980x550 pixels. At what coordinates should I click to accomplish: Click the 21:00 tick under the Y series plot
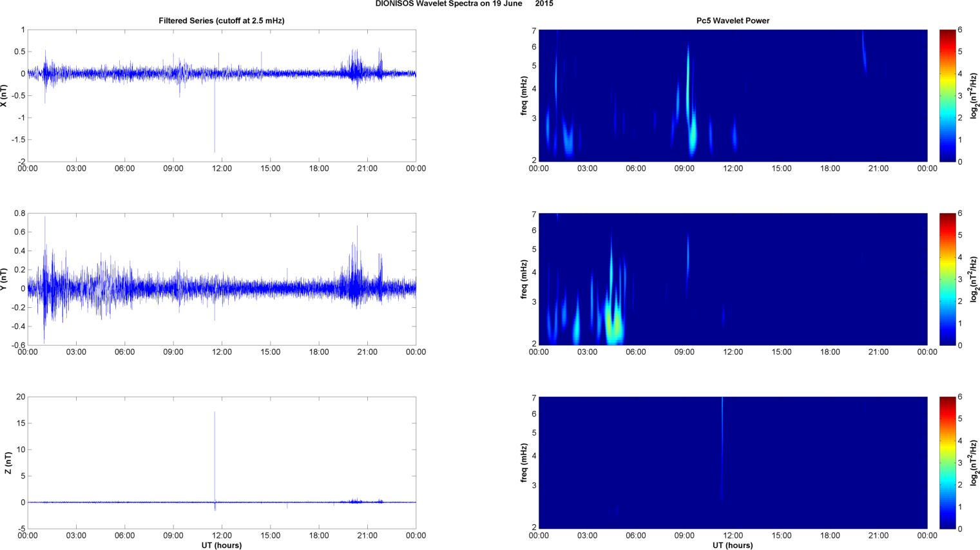click(367, 352)
